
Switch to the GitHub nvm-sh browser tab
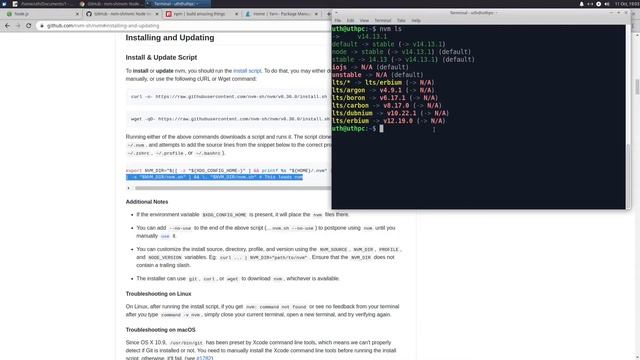click(x=122, y=14)
